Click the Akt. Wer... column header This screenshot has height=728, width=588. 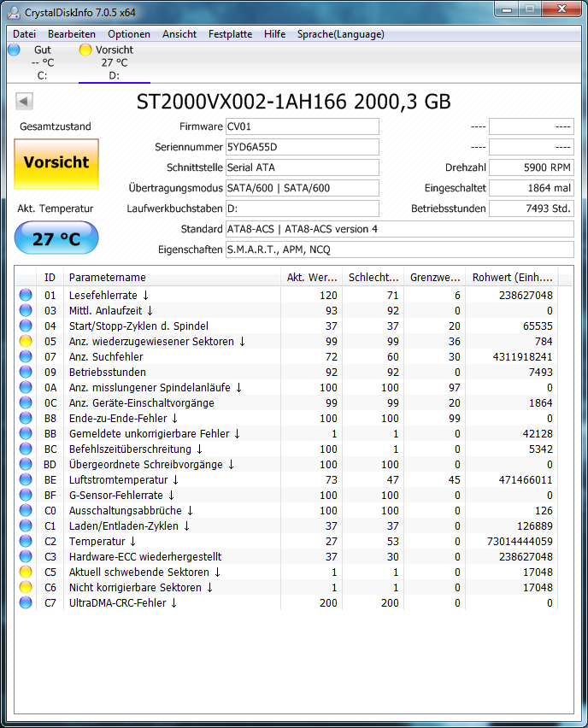pos(312,277)
